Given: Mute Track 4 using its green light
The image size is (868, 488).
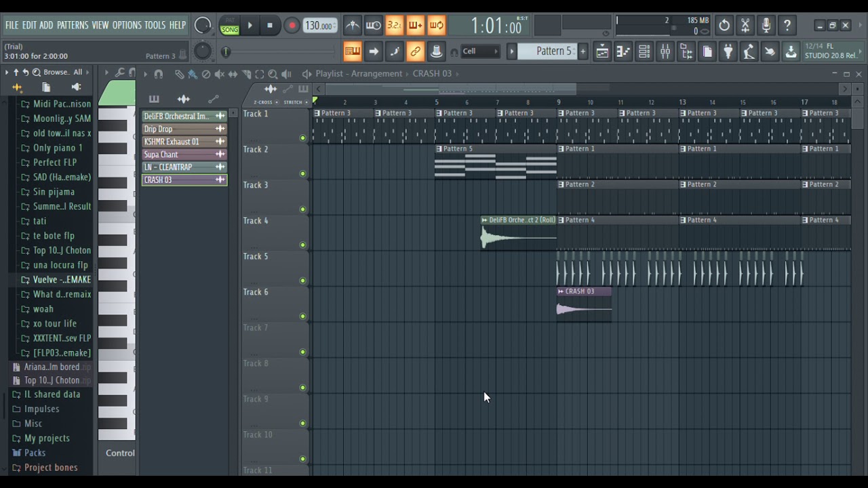Looking at the screenshot, I should tap(302, 245).
